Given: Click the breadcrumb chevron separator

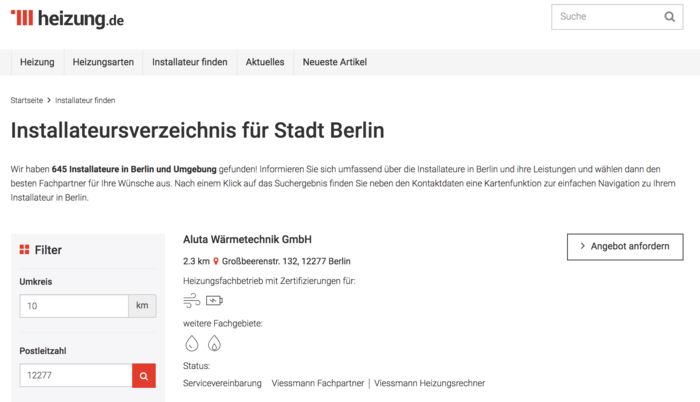Looking at the screenshot, I should point(49,100).
